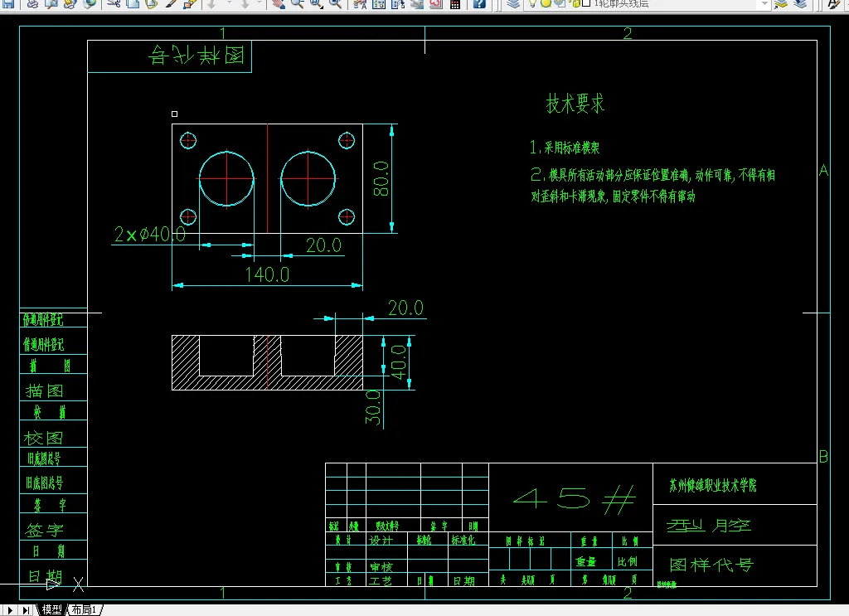This screenshot has width=849, height=616.
Task: Click the next-tab arrow beside the layout tabs
Action: coord(10,610)
